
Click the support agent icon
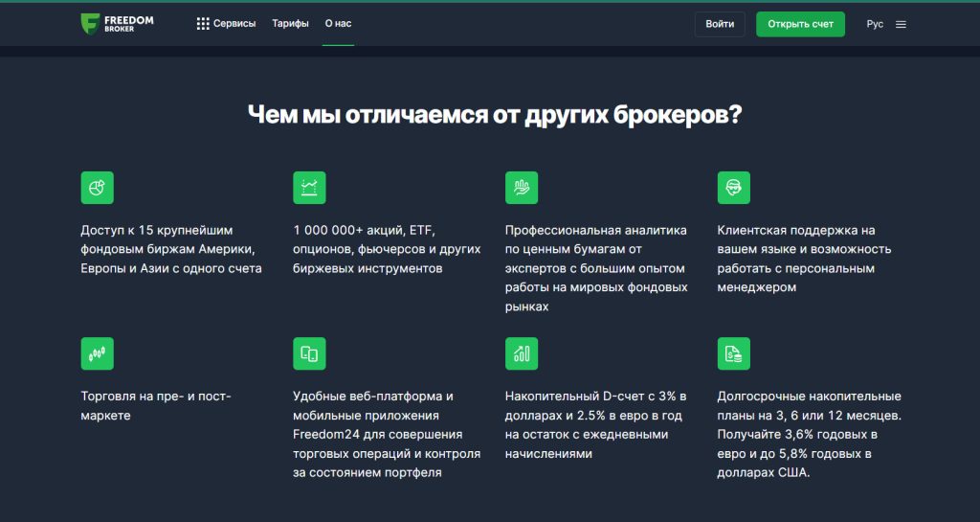tap(734, 188)
